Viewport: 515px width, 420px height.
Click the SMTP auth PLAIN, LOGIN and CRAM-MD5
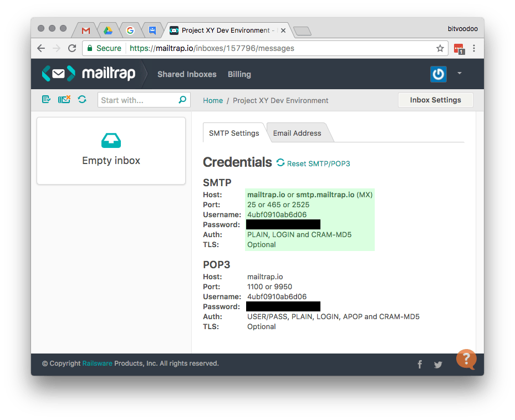coord(299,234)
